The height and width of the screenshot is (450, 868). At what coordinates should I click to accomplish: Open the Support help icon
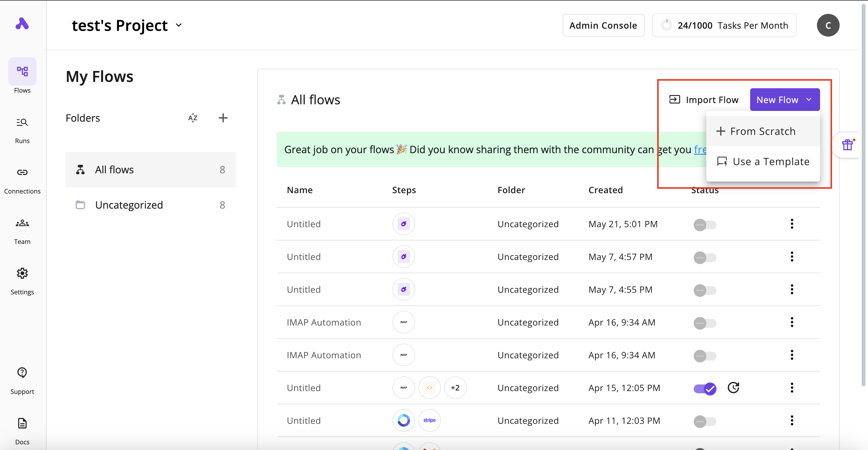tap(22, 372)
